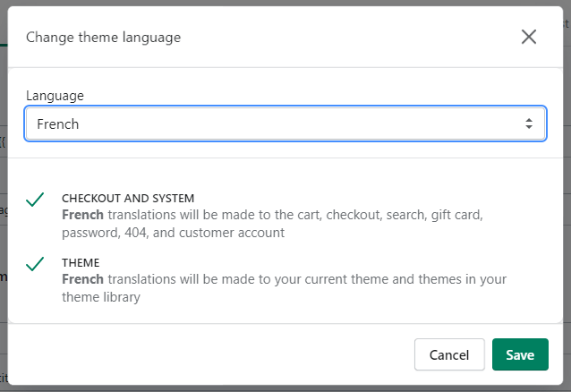571x392 pixels.
Task: Open the Language dropdown
Action: [x=285, y=124]
